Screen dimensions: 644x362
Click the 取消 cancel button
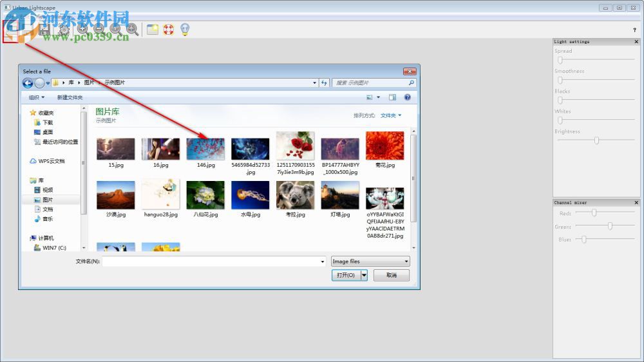pos(392,275)
